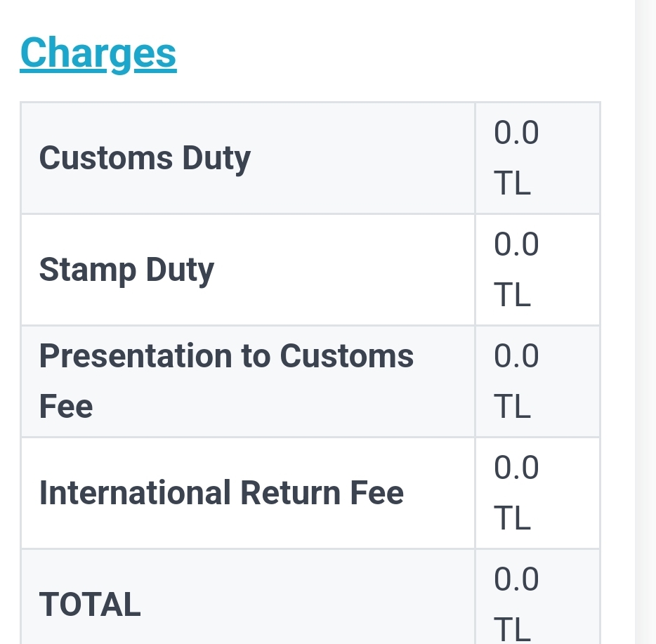
Task: Click the TOTAL row label
Action: pos(90,605)
